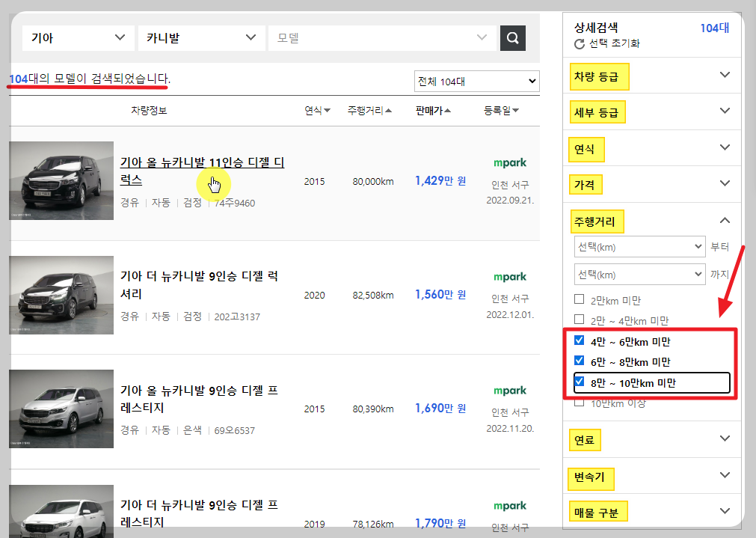Open the 전체 104대 filter dropdown
756x538 pixels.
pyautogui.click(x=477, y=82)
